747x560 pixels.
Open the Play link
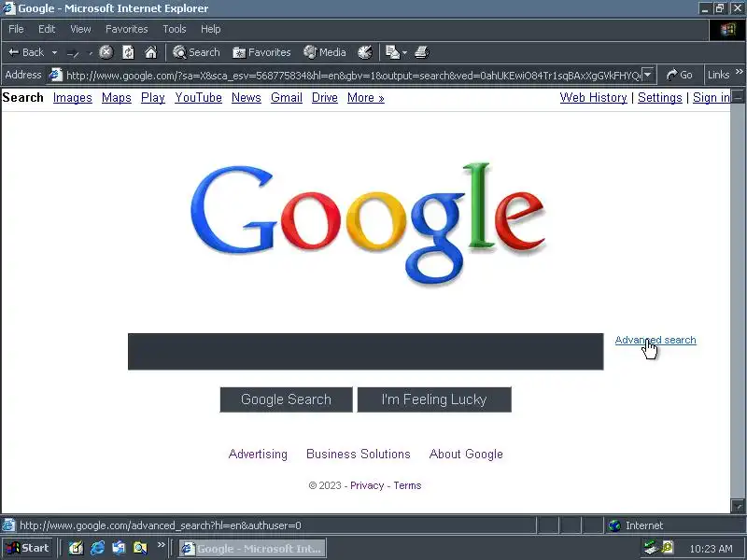(x=153, y=98)
